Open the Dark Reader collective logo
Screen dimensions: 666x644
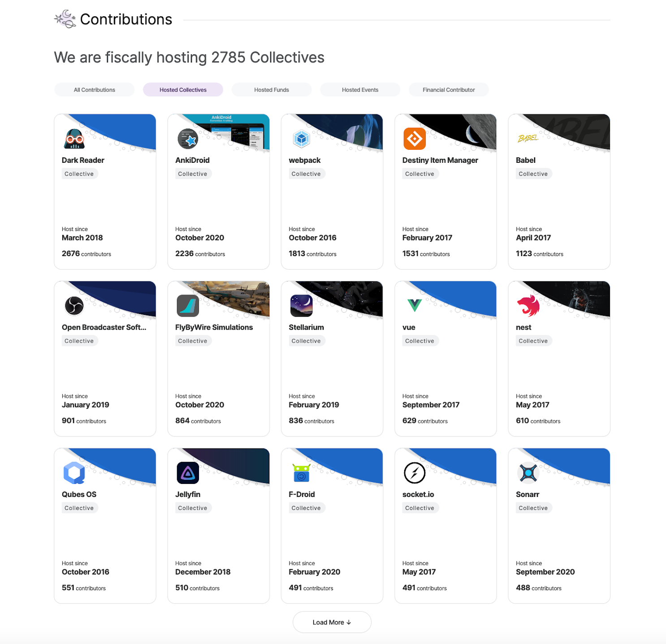[x=74, y=139]
